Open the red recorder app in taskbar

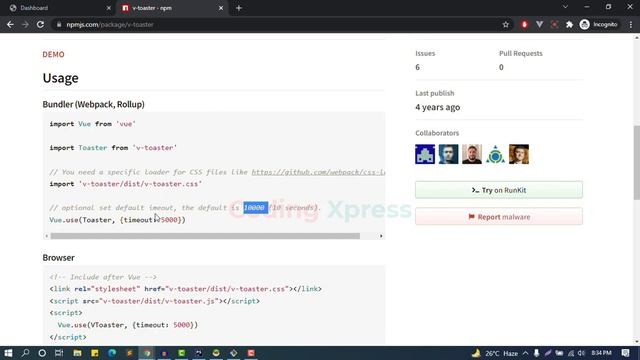point(251,353)
